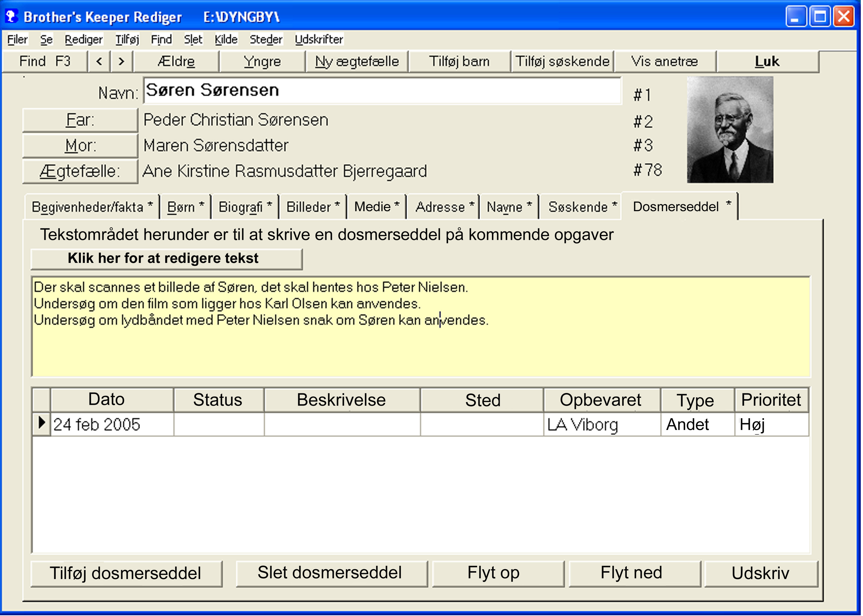Open the Se menu
Screen dimensions: 863x616
point(46,39)
